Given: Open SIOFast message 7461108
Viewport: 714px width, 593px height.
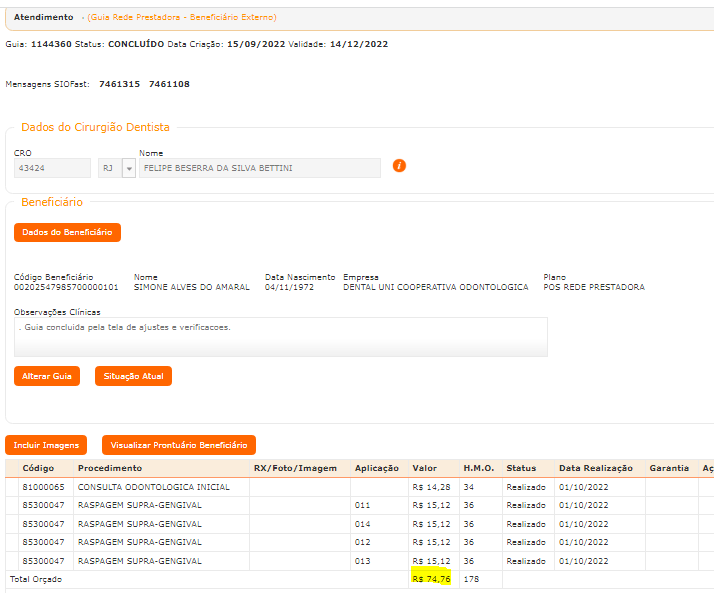Looking at the screenshot, I should 169,84.
